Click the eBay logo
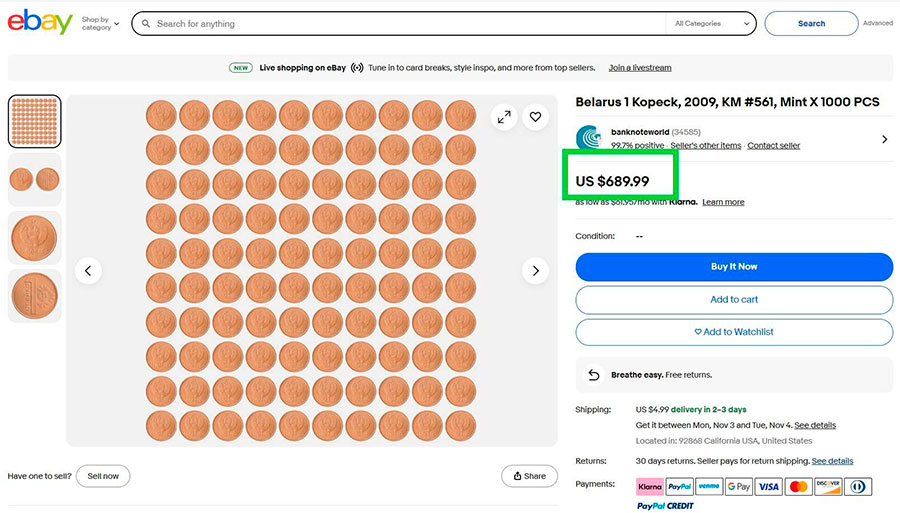This screenshot has width=900, height=513. tap(40, 22)
